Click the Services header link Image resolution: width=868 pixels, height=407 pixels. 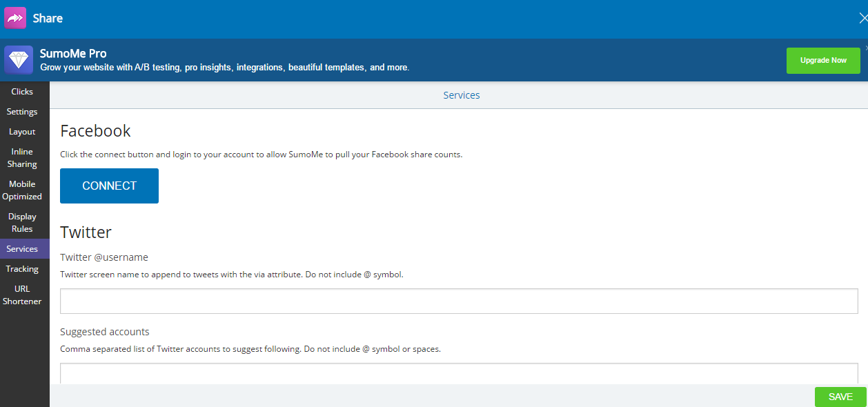462,95
